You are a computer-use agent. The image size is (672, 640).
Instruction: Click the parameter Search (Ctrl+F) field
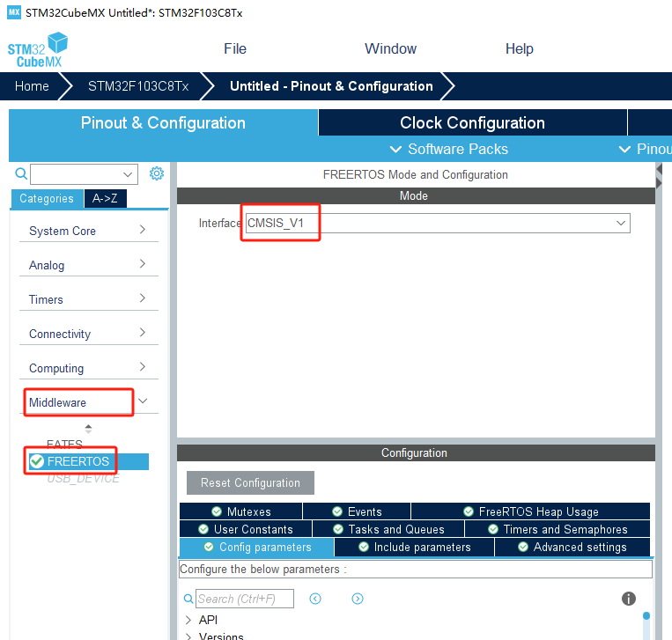pos(245,599)
